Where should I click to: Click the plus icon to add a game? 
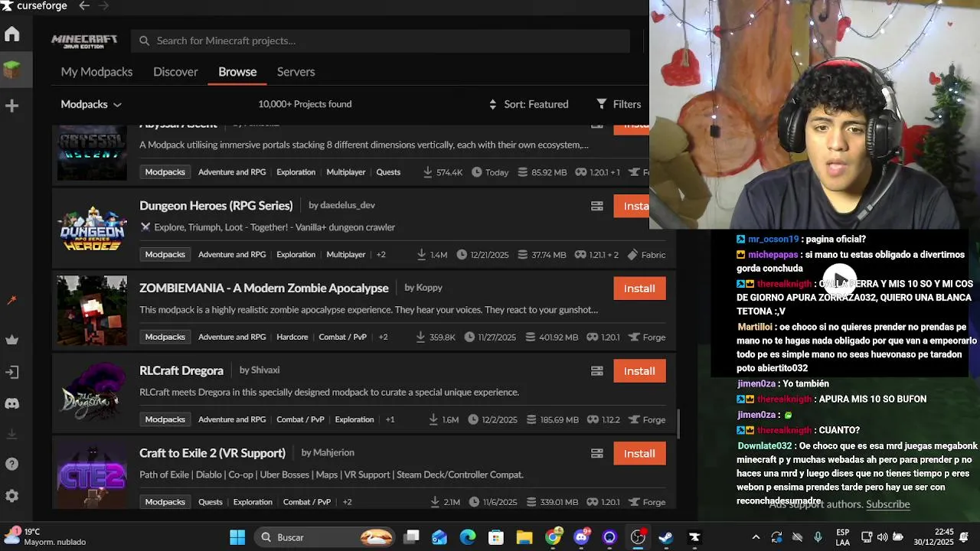tap(11, 106)
